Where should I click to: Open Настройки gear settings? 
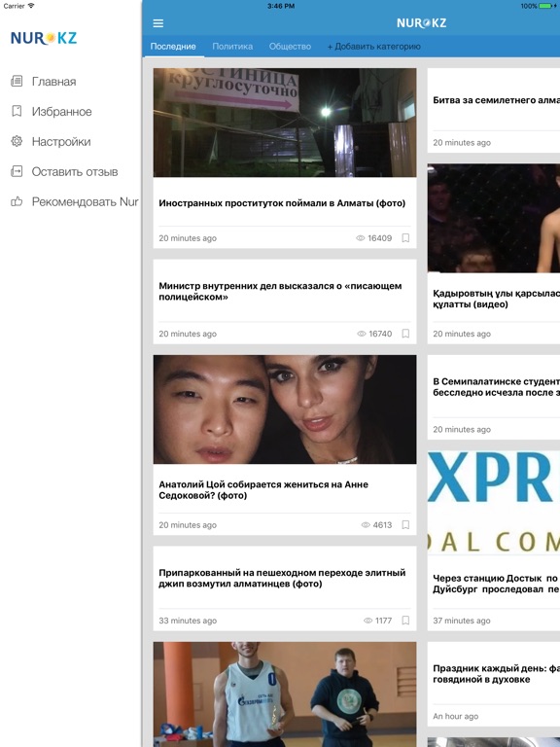click(x=51, y=141)
